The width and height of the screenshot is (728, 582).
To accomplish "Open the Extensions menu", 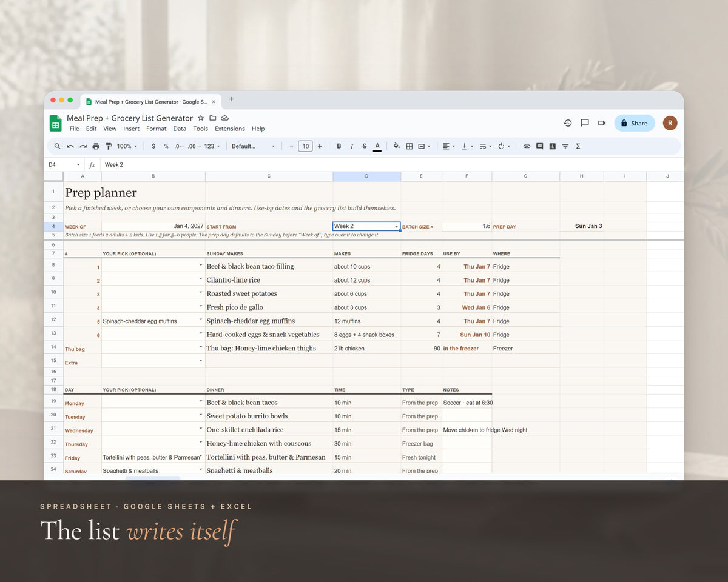I will pyautogui.click(x=230, y=129).
